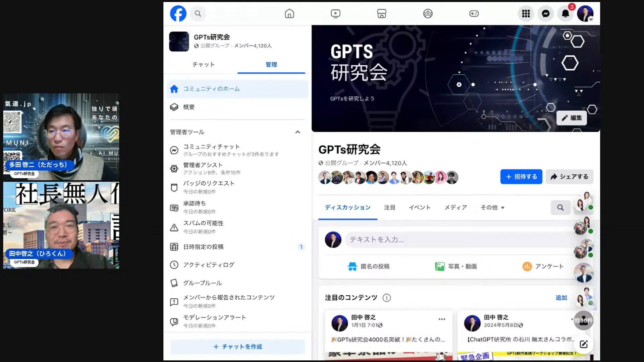Click the 追加 link in featured content
The height and width of the screenshot is (362, 644).
(561, 298)
